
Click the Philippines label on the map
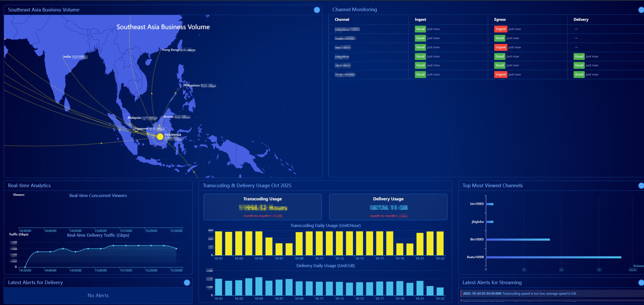pyautogui.click(x=192, y=85)
